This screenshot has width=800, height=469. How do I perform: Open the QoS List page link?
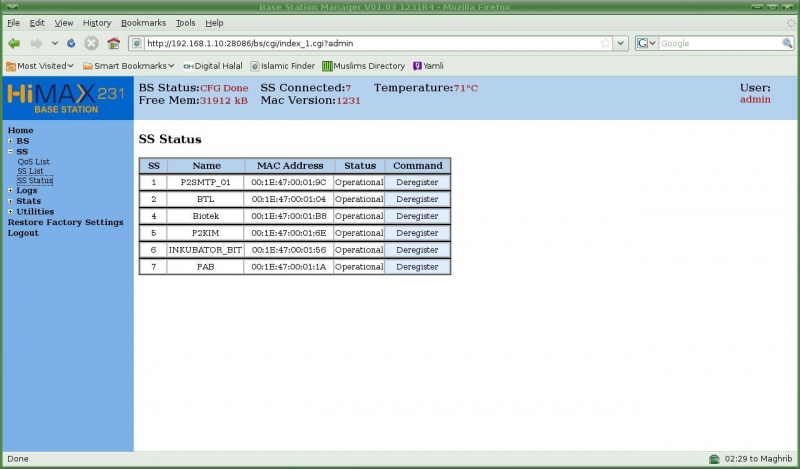tap(33, 161)
